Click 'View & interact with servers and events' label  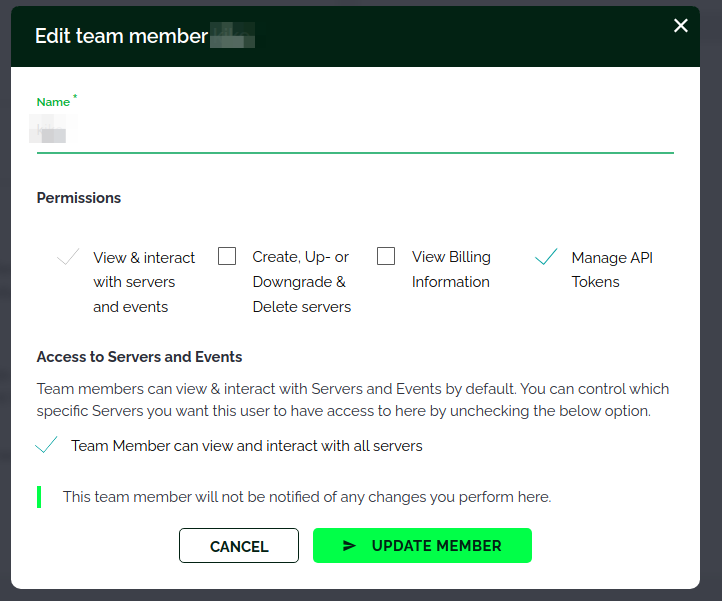pos(144,282)
